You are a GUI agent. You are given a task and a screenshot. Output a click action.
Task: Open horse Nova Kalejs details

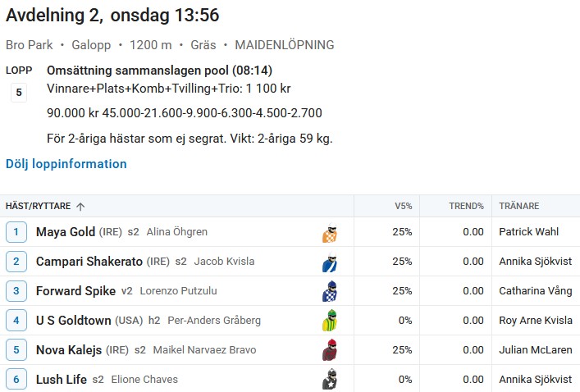click(x=69, y=350)
